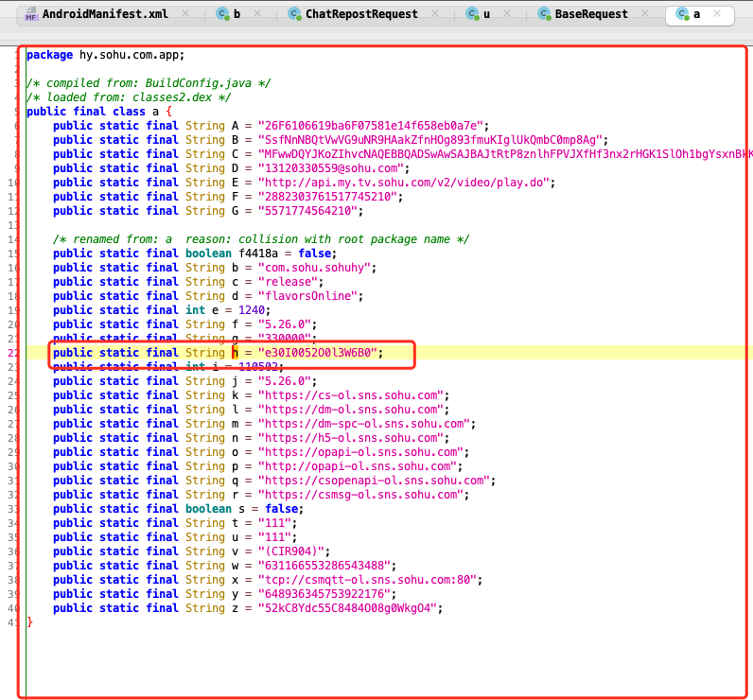
Task: Click the closing brace of class a
Action: pos(29,622)
